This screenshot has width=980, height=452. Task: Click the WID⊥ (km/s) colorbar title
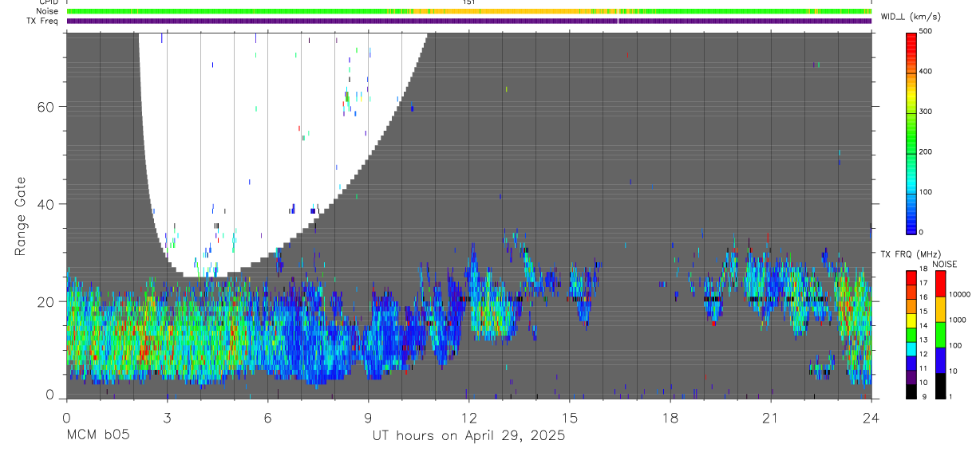pos(911,16)
